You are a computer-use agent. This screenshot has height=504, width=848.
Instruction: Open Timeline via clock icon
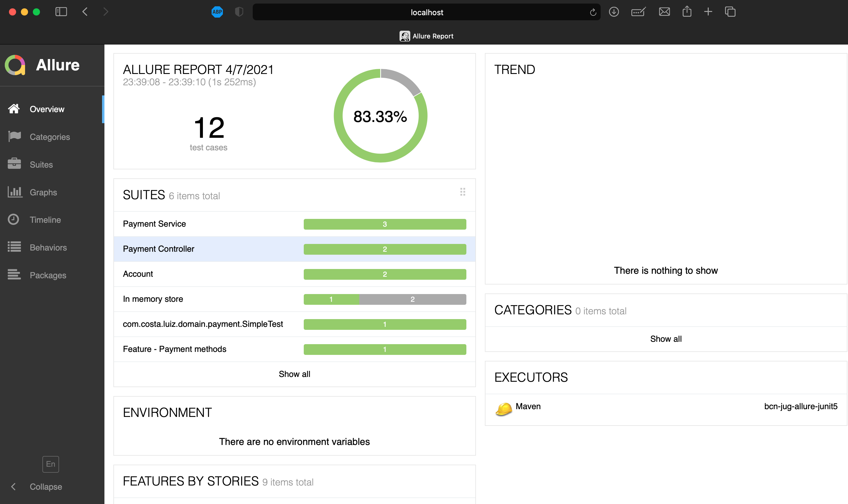coord(14,219)
